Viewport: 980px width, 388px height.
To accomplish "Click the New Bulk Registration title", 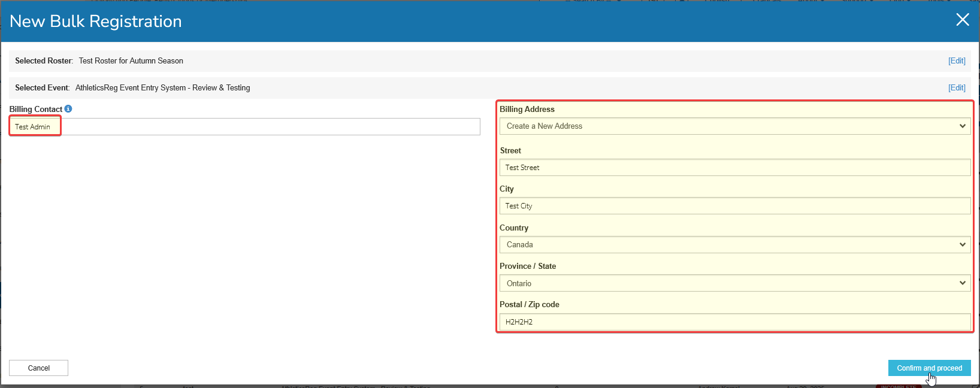I will (x=96, y=22).
